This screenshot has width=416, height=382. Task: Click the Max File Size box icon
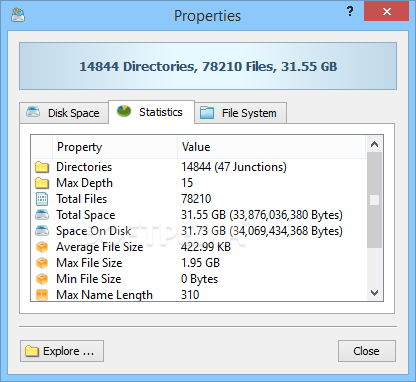tap(42, 263)
